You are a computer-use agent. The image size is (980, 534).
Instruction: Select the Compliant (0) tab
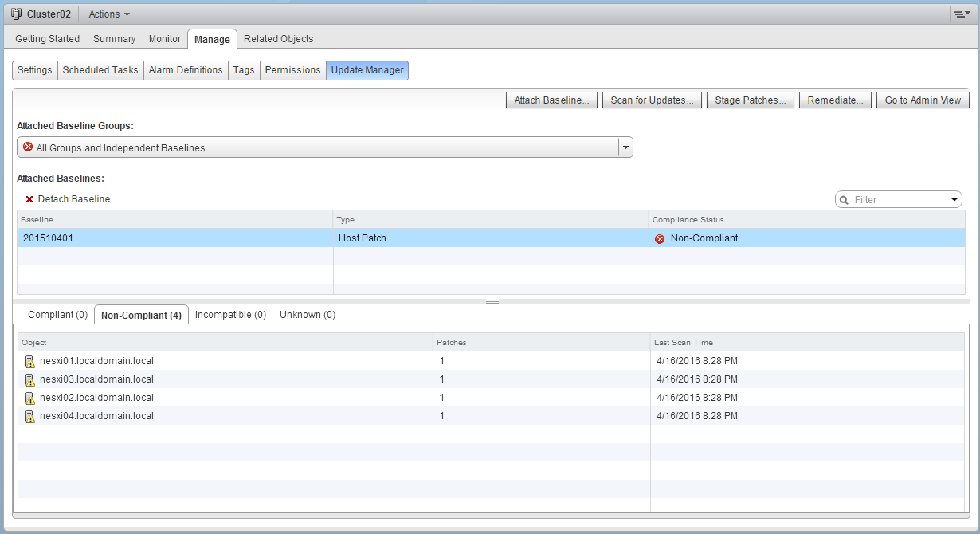click(x=57, y=315)
